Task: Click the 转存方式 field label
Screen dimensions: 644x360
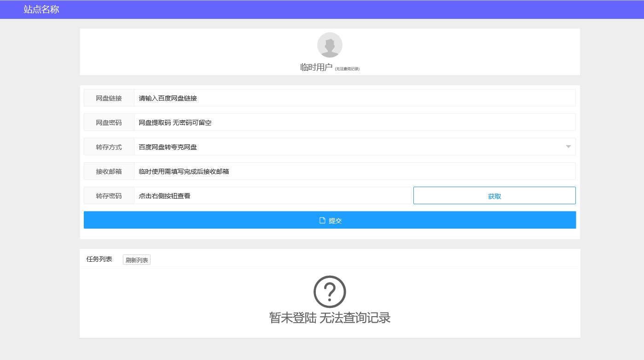Action: [109, 147]
